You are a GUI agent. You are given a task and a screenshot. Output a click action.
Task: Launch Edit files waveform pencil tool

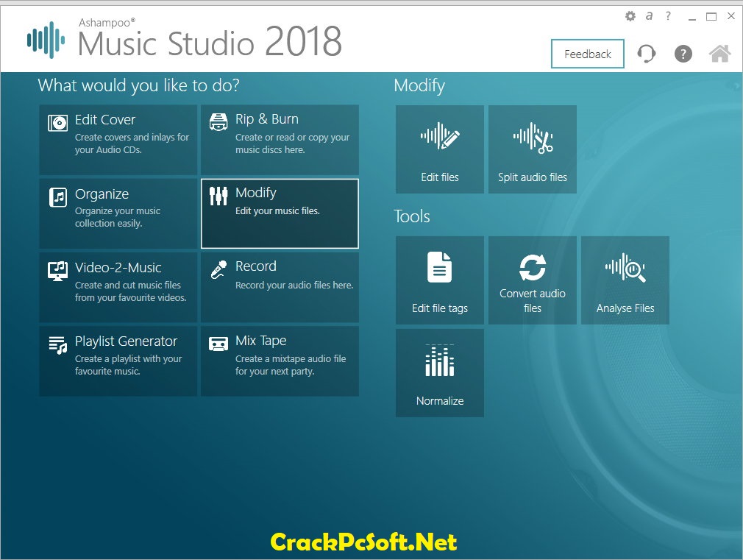(x=440, y=149)
